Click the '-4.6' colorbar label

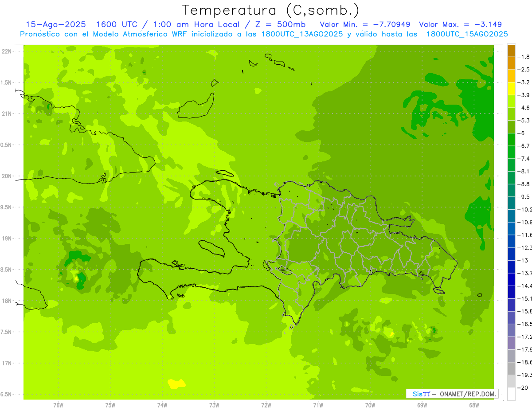tap(524, 108)
